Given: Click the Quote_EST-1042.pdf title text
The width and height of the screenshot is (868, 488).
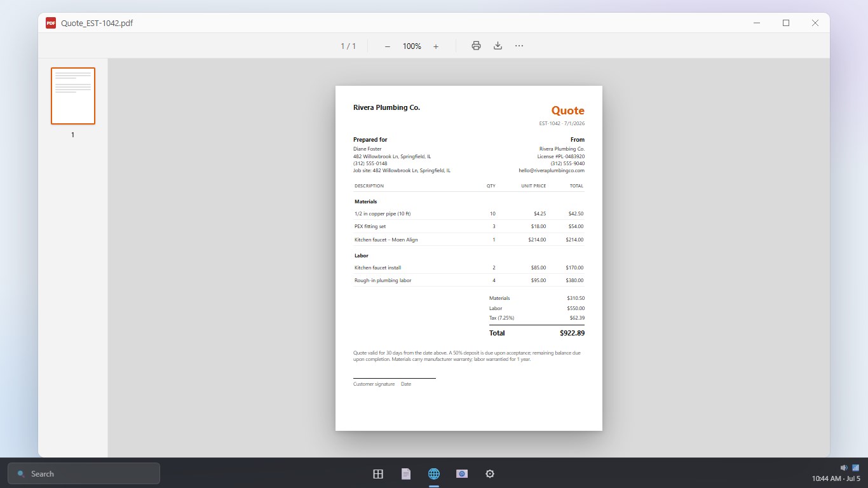Looking at the screenshot, I should (x=97, y=23).
